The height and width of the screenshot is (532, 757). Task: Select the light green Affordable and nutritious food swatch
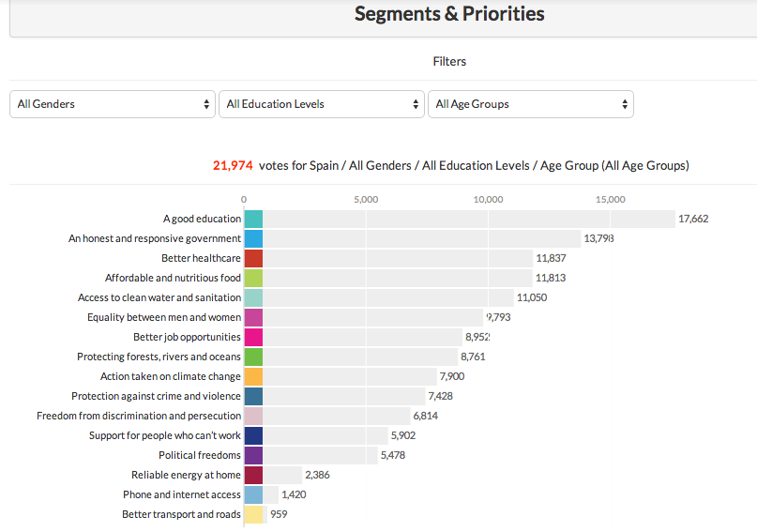click(253, 278)
